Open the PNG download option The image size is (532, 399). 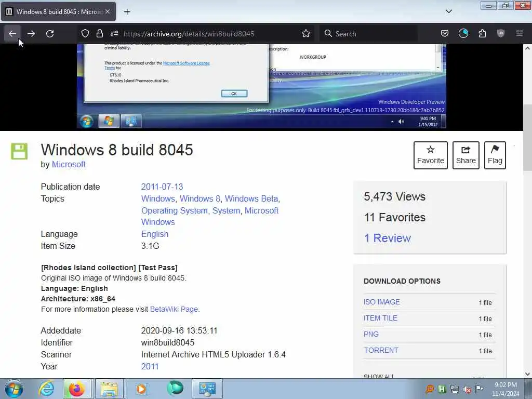click(371, 334)
